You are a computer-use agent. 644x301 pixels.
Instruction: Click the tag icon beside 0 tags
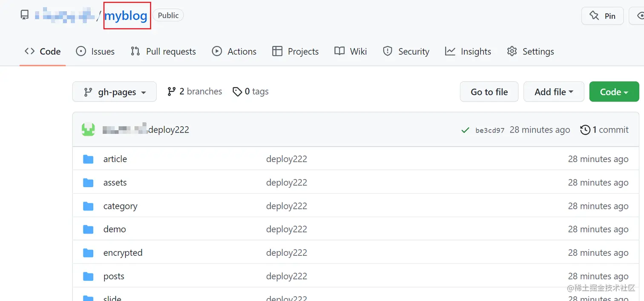(237, 92)
